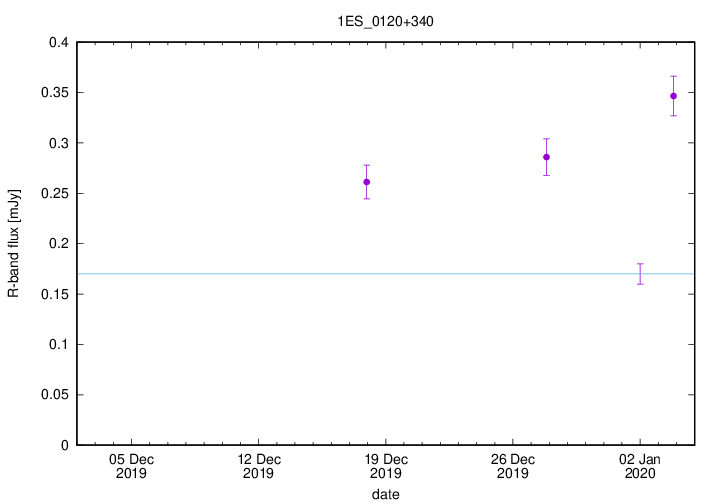720x504 pixels.
Task: Click the error bar without a marker at 02 Jan
Action: pyautogui.click(x=640, y=273)
